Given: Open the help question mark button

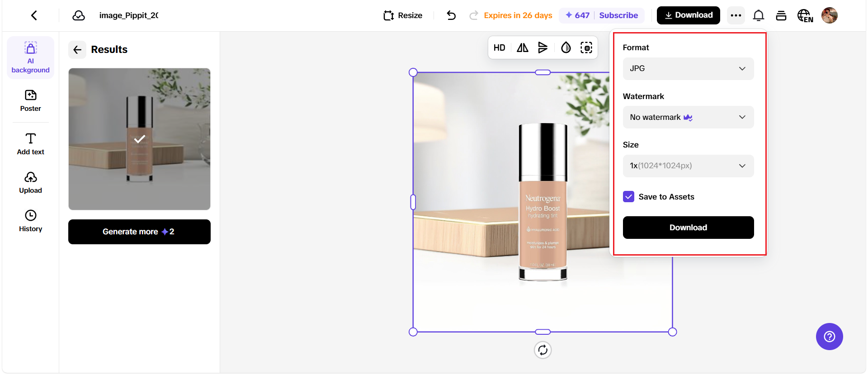Looking at the screenshot, I should click(829, 337).
